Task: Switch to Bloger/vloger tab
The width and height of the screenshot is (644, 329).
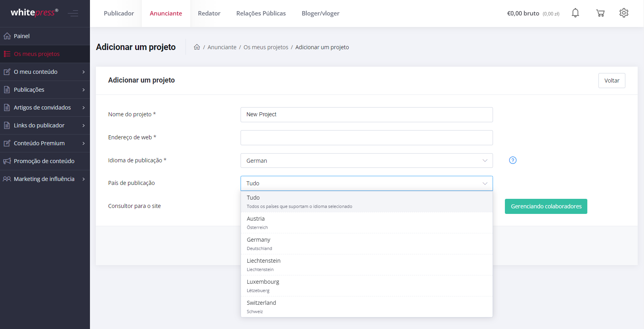Action: [x=321, y=13]
